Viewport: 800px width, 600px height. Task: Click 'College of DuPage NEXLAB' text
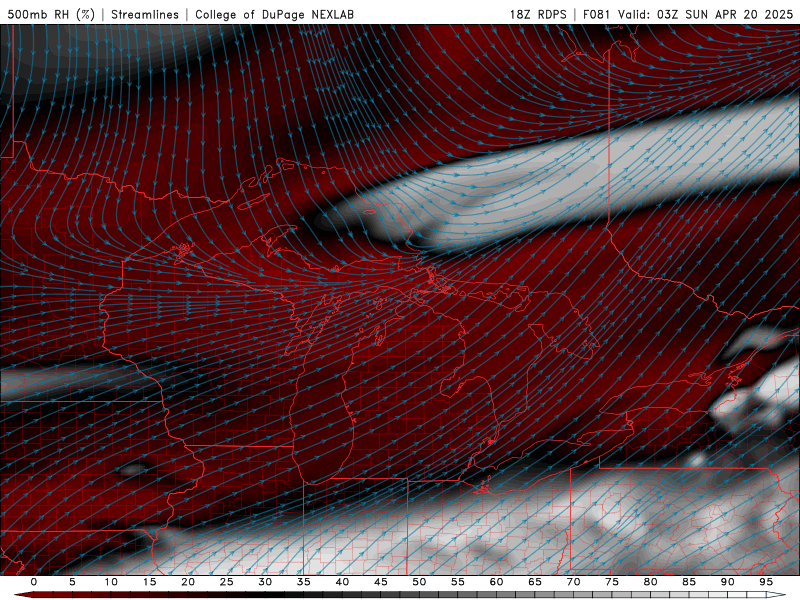pyautogui.click(x=274, y=14)
